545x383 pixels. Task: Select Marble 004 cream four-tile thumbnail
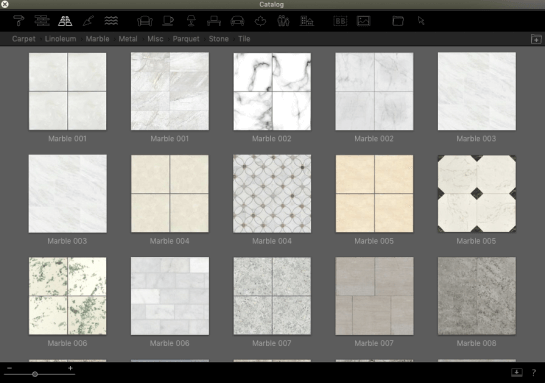click(170, 194)
